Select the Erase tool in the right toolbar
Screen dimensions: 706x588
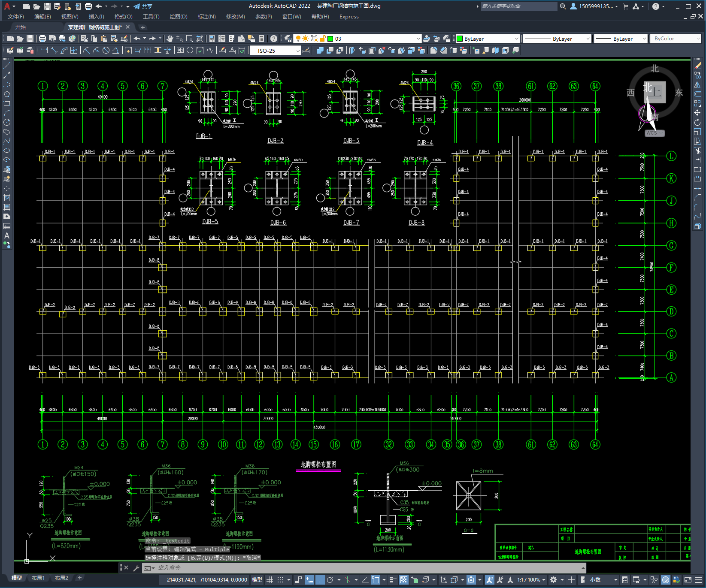click(x=697, y=66)
